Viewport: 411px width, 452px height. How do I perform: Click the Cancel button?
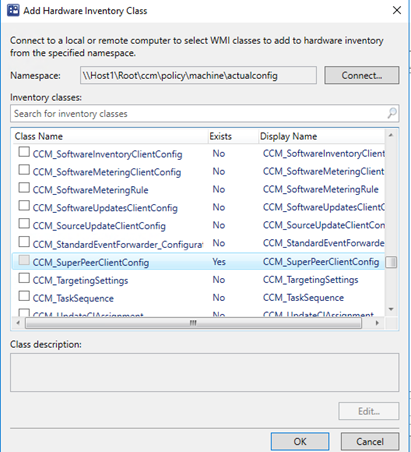pos(370,442)
